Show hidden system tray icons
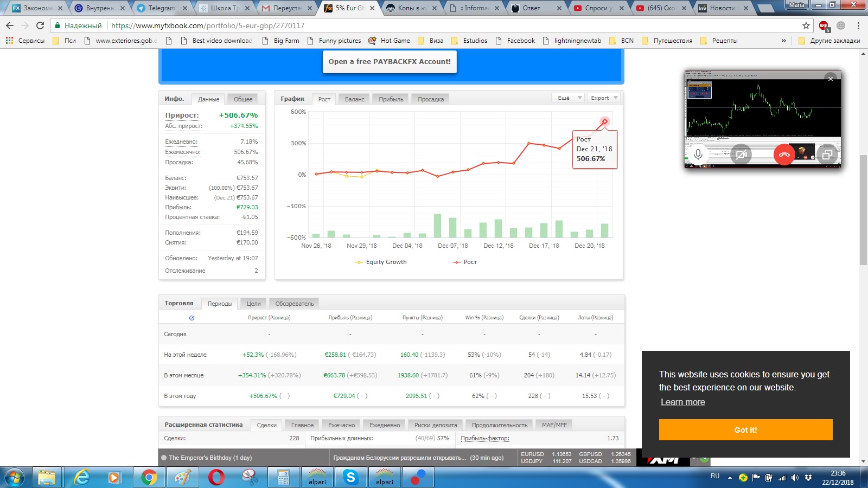This screenshot has height=488, width=868. [x=730, y=478]
